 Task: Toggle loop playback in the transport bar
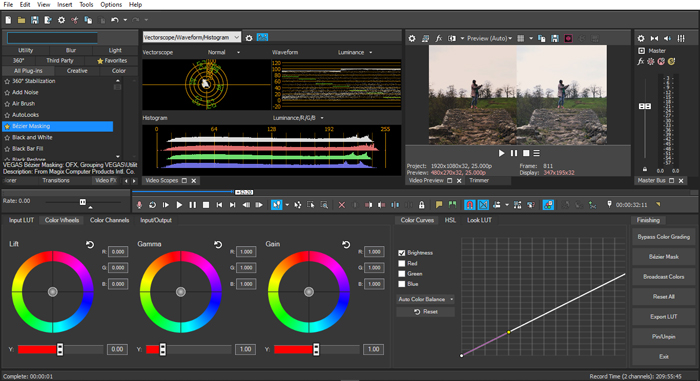(152, 205)
